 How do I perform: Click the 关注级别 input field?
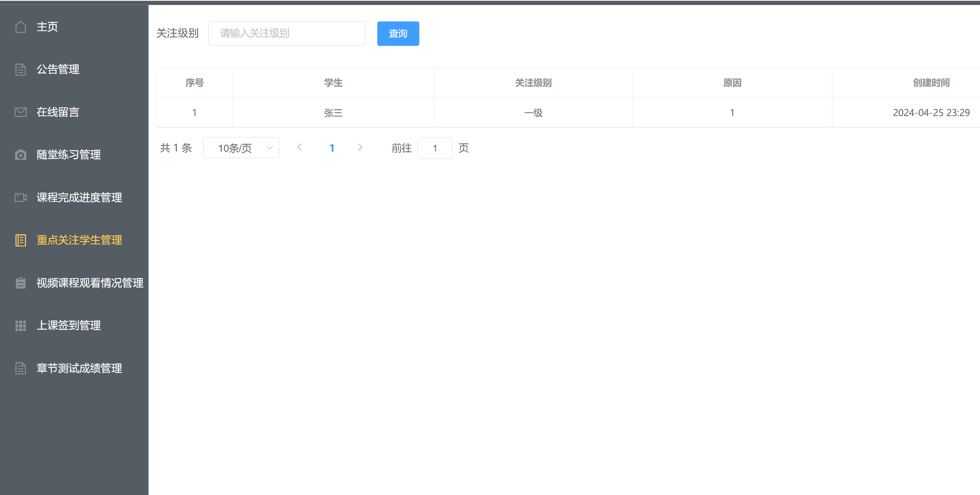(x=286, y=33)
